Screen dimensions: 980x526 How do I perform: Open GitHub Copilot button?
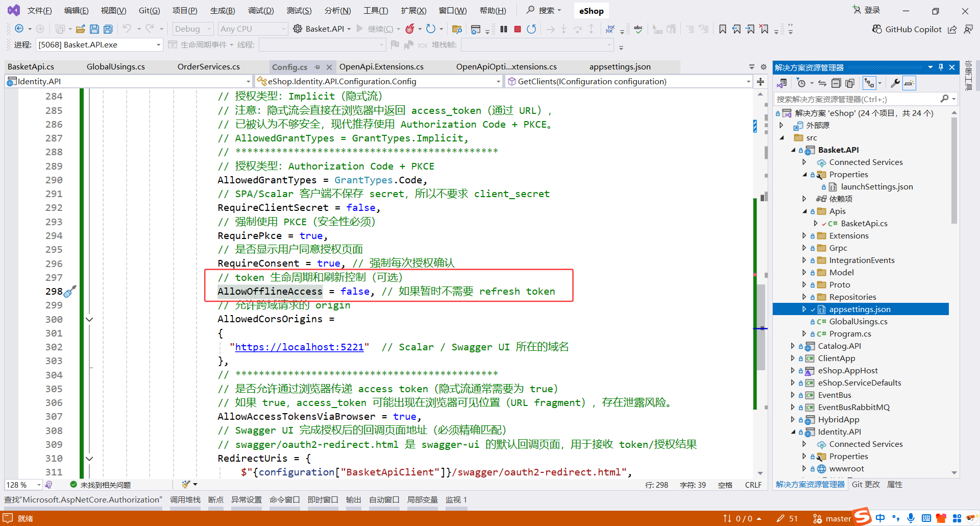click(x=906, y=29)
